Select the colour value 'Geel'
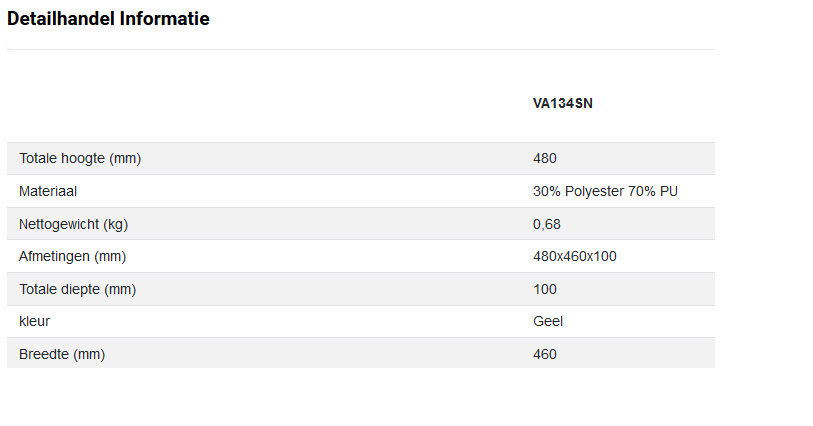Image resolution: width=813 pixels, height=426 pixels. click(x=548, y=321)
